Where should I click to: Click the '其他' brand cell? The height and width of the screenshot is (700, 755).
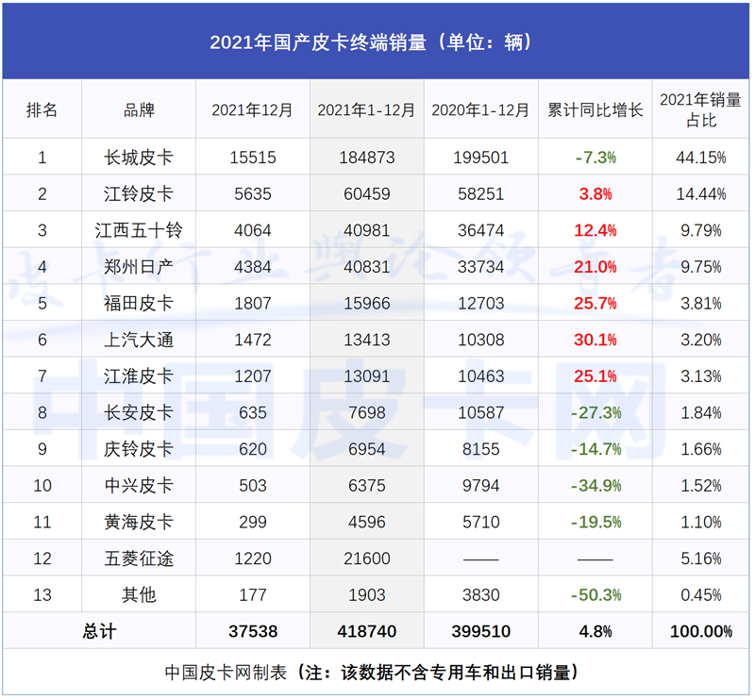pos(139,595)
